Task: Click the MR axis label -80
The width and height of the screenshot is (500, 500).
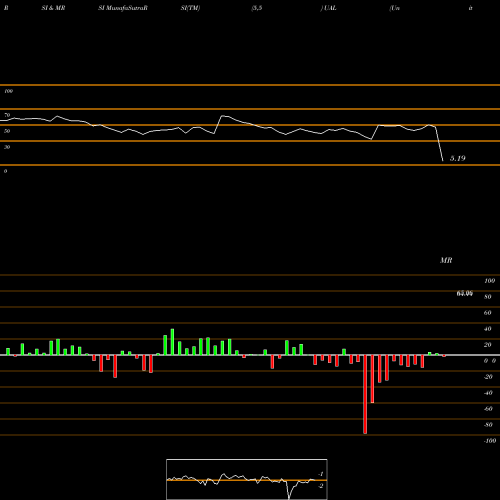Action: (x=488, y=425)
